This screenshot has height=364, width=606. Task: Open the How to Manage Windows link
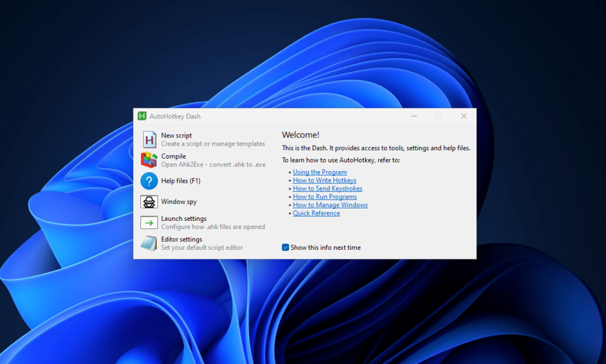330,205
